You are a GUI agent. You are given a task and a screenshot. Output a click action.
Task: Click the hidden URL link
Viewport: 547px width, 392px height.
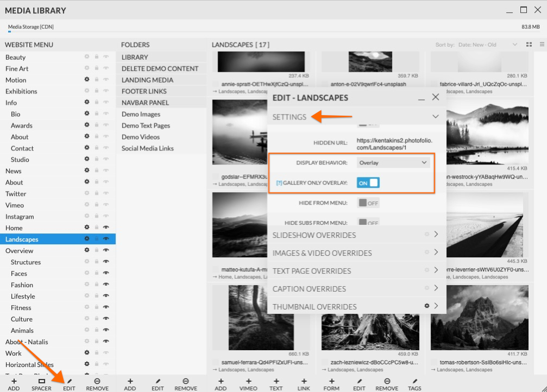[x=394, y=144]
